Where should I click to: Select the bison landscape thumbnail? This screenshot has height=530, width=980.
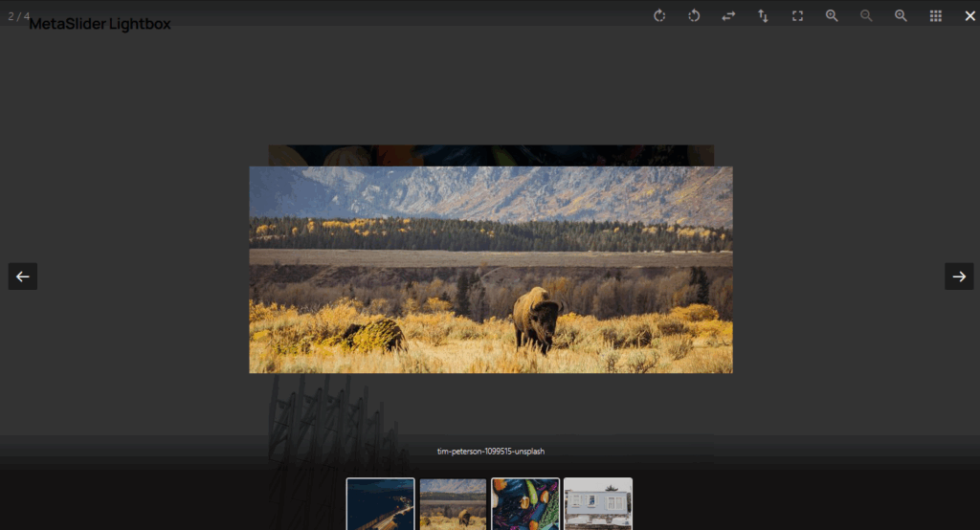click(x=453, y=504)
